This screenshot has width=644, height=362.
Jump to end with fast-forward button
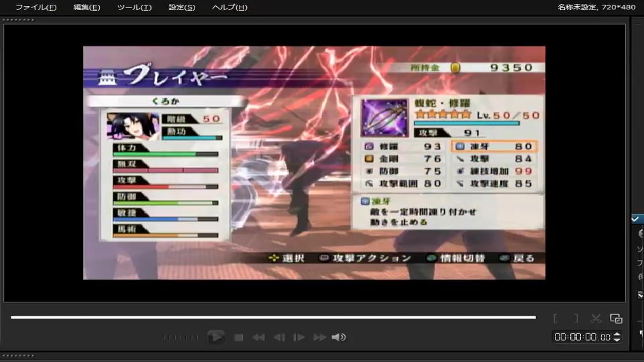(x=319, y=337)
